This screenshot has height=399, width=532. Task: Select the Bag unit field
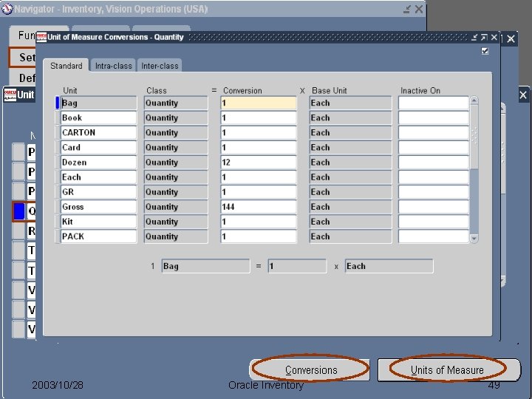tap(99, 103)
